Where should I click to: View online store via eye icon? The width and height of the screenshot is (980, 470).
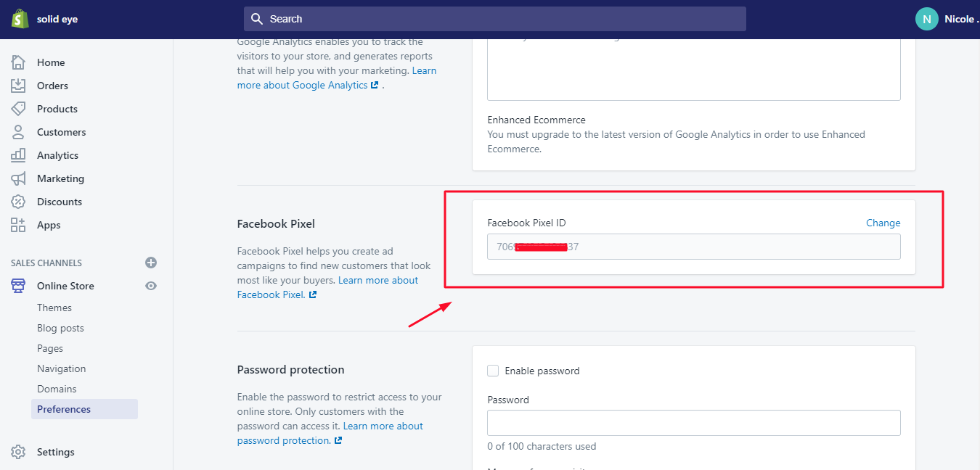151,286
